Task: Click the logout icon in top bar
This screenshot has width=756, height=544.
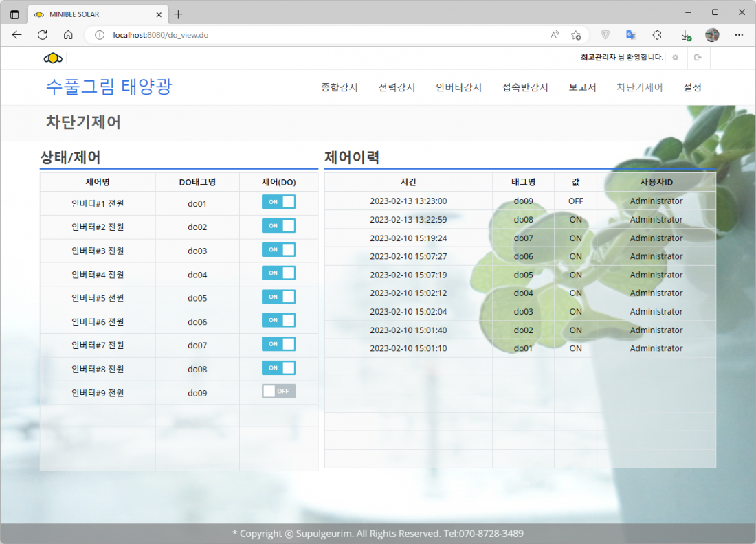Action: pyautogui.click(x=698, y=58)
